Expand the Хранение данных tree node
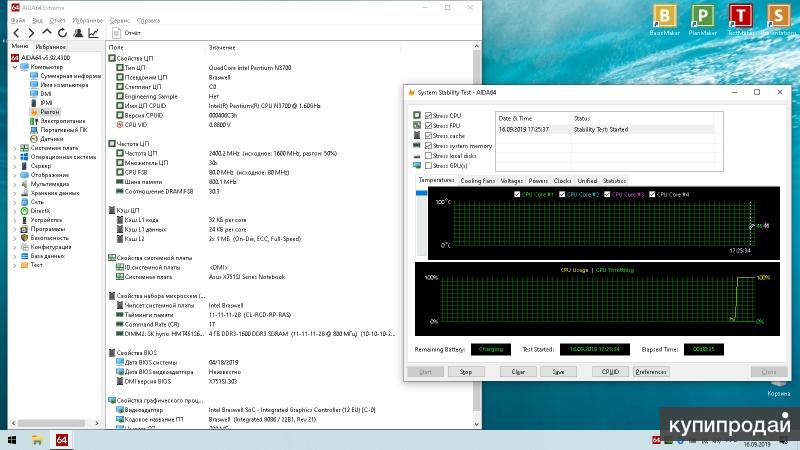 pos(15,193)
